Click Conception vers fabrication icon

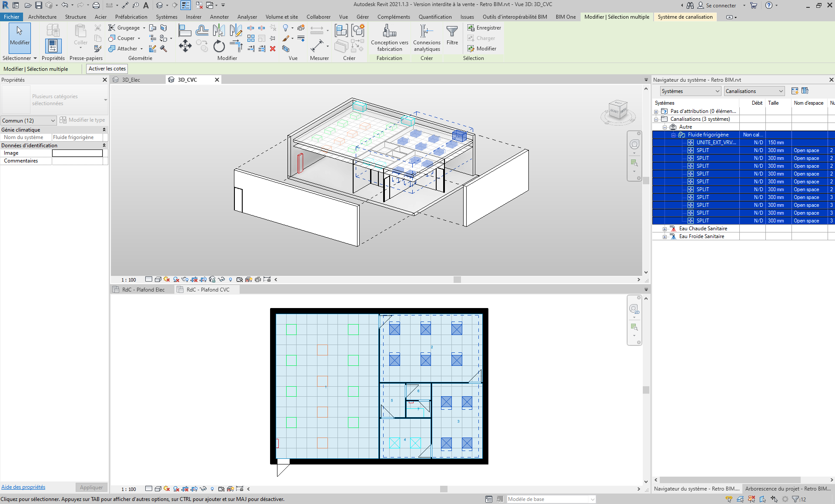pos(389,31)
